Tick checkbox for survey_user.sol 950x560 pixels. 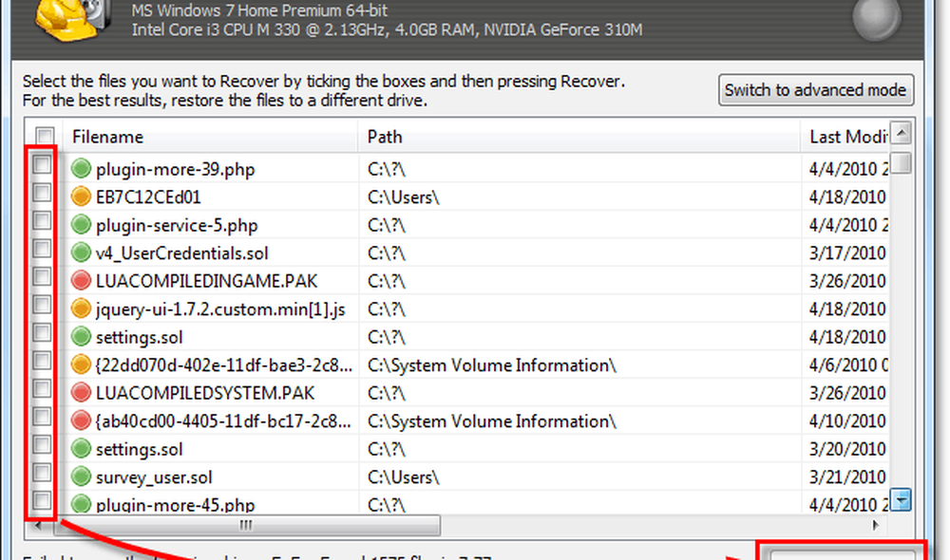pyautogui.click(x=42, y=473)
